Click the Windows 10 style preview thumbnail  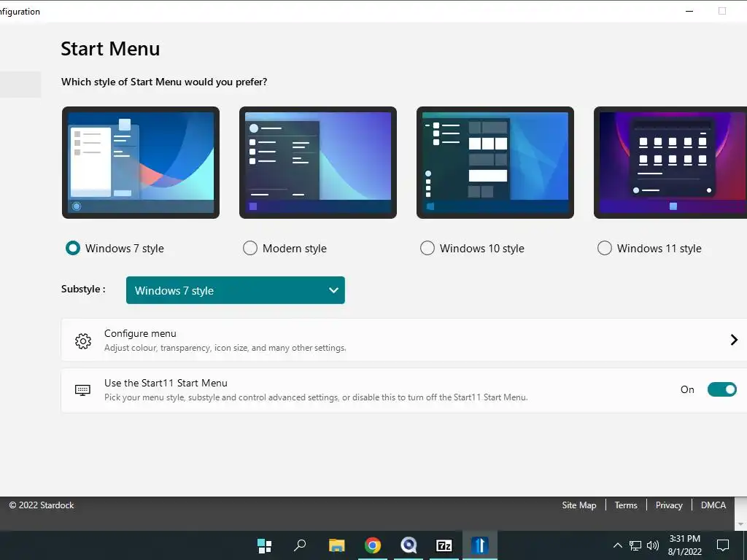pos(495,163)
